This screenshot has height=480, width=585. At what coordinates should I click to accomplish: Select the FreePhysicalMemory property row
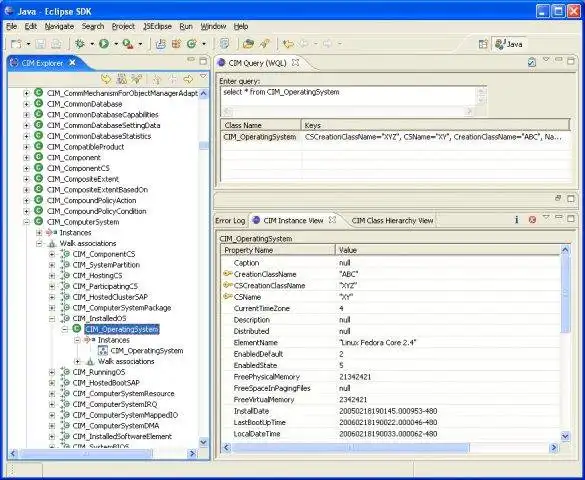pyautogui.click(x=391, y=377)
